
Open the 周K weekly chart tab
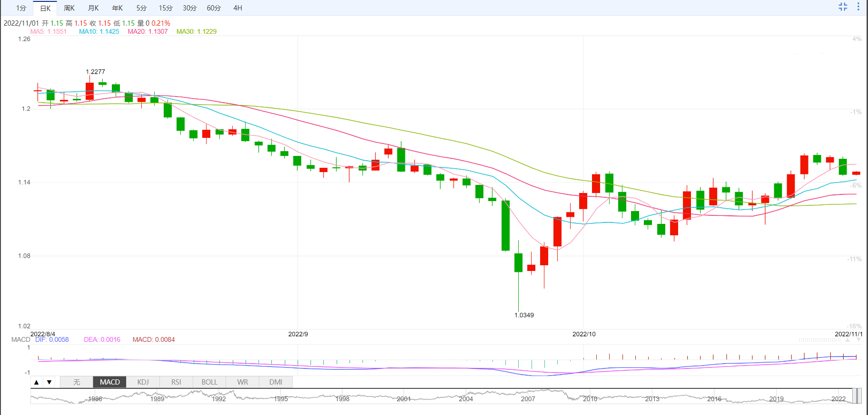pos(69,8)
